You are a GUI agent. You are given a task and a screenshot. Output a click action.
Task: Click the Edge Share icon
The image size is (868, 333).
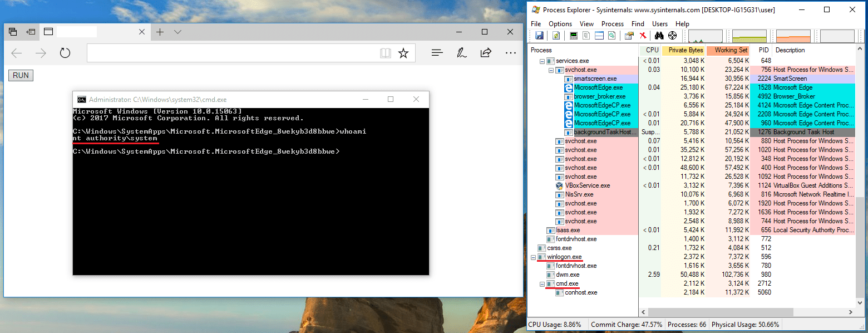[x=486, y=53]
